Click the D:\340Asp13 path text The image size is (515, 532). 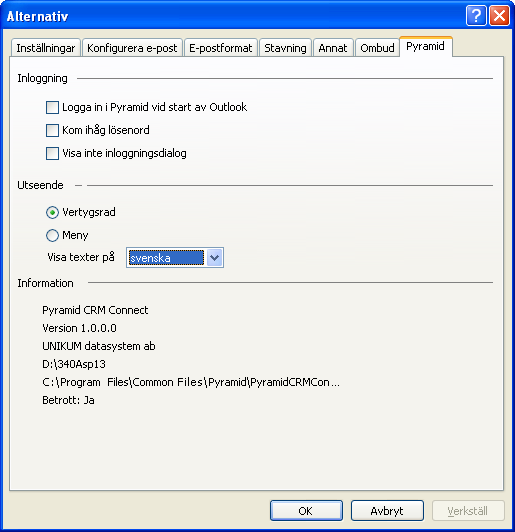(x=74, y=364)
